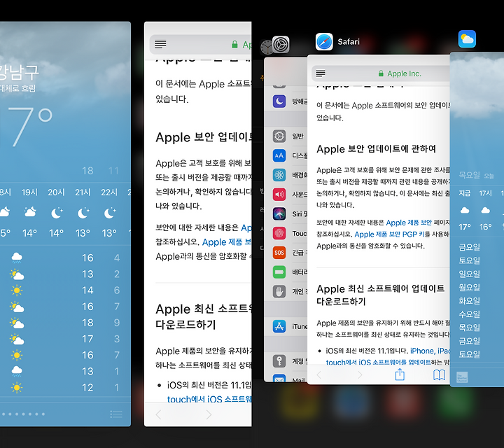Viewport: 504px width, 448px height.
Task: Tap Apple Inc. address bar in Safari card
Action: pos(381,73)
